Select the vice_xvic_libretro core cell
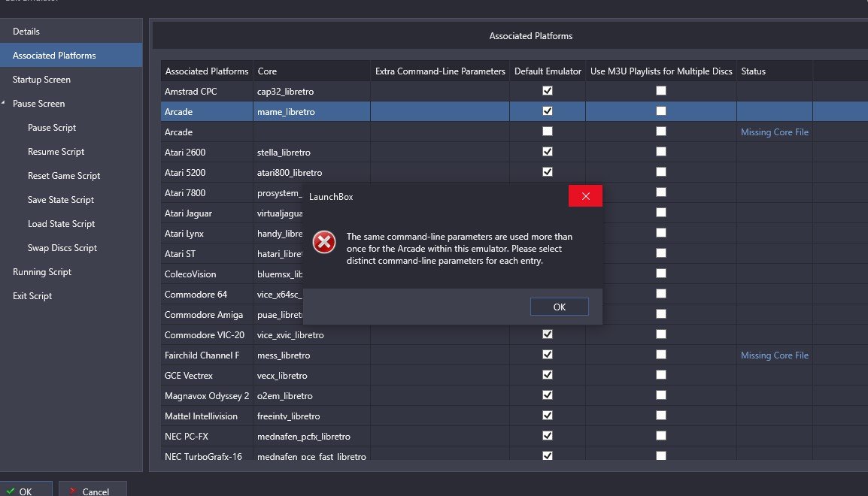 pyautogui.click(x=311, y=334)
